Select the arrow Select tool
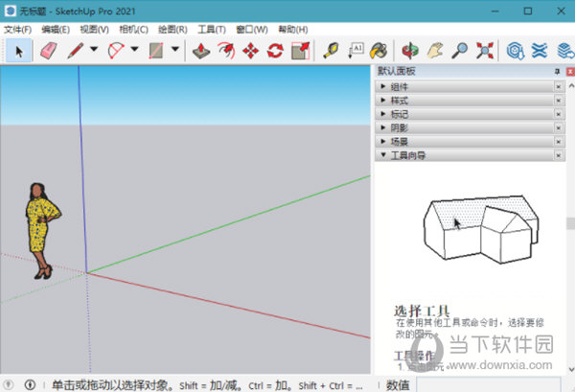 pyautogui.click(x=19, y=51)
